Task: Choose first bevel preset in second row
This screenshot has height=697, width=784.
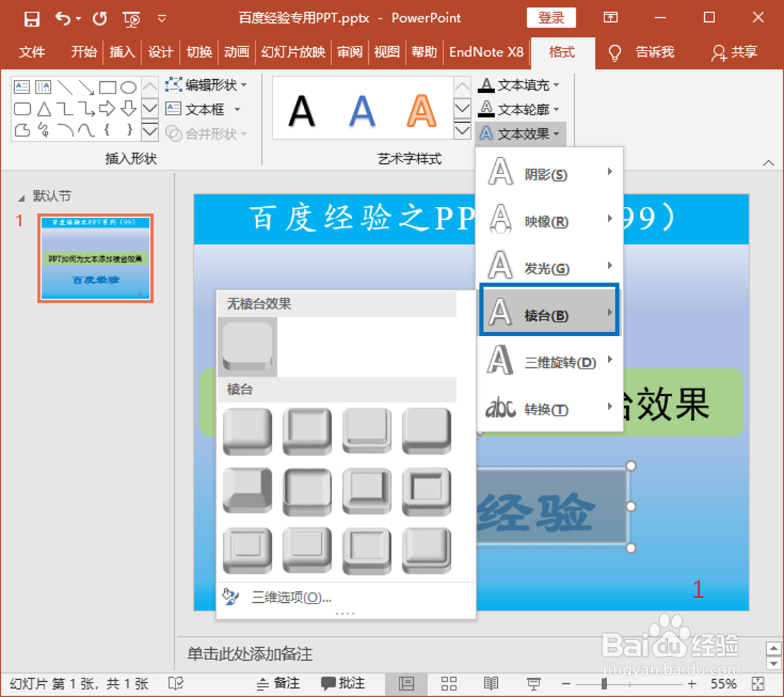Action: coord(247,491)
